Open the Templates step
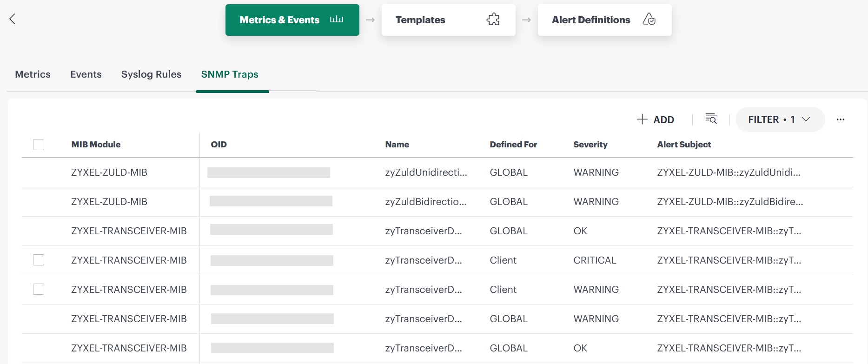The image size is (868, 364). pyautogui.click(x=449, y=20)
